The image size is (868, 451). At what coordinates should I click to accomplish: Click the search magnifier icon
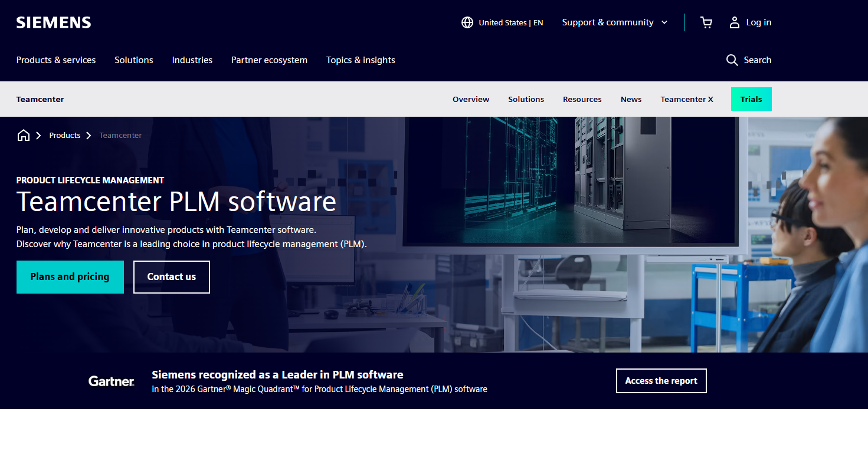pos(732,60)
